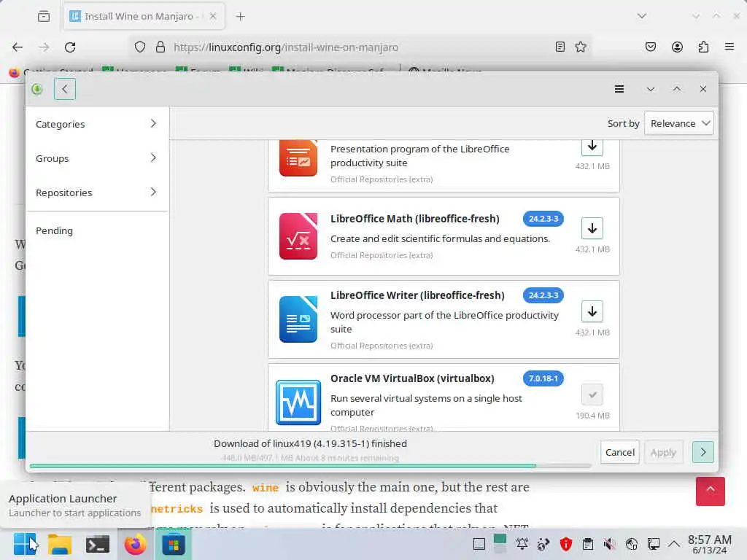Click the download progress bar
The image size is (747, 560).
pyautogui.click(x=311, y=466)
